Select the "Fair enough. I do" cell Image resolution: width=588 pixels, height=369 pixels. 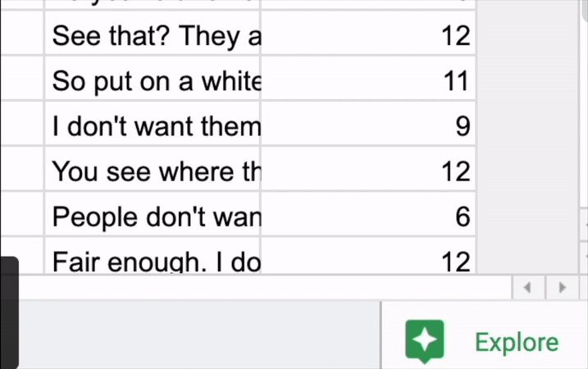point(153,256)
